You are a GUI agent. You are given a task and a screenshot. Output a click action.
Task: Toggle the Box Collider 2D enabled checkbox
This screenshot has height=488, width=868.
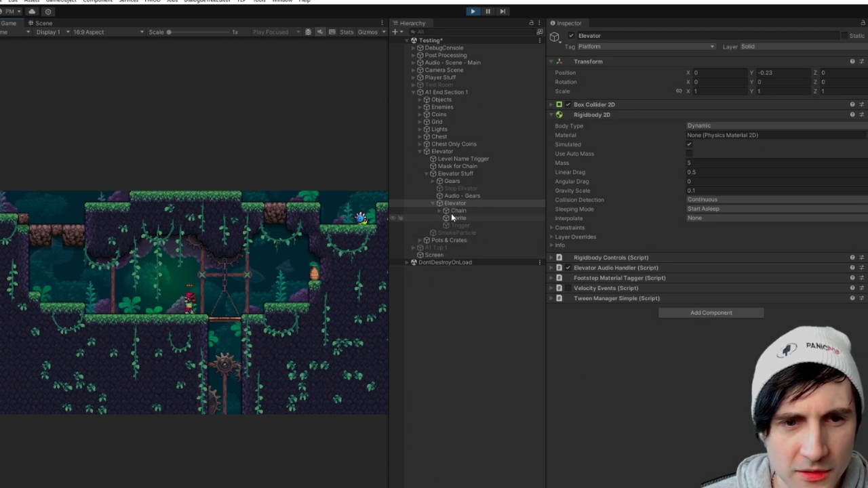click(x=568, y=104)
